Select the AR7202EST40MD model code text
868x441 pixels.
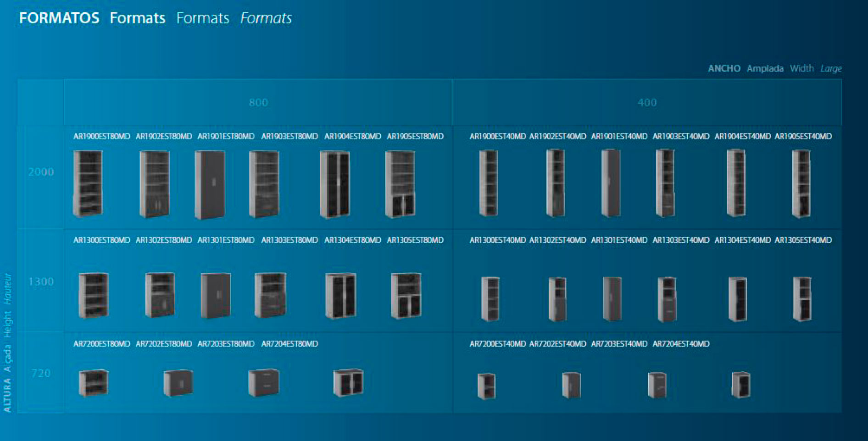click(557, 344)
